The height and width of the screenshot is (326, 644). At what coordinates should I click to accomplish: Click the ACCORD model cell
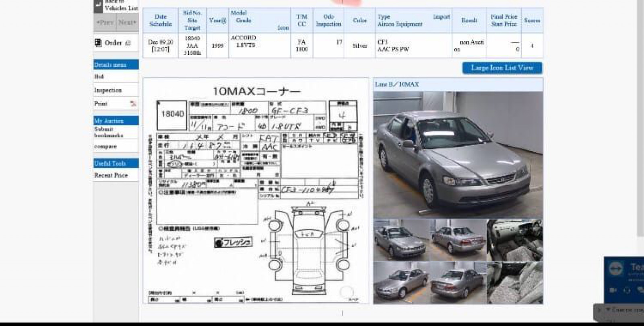click(x=260, y=45)
